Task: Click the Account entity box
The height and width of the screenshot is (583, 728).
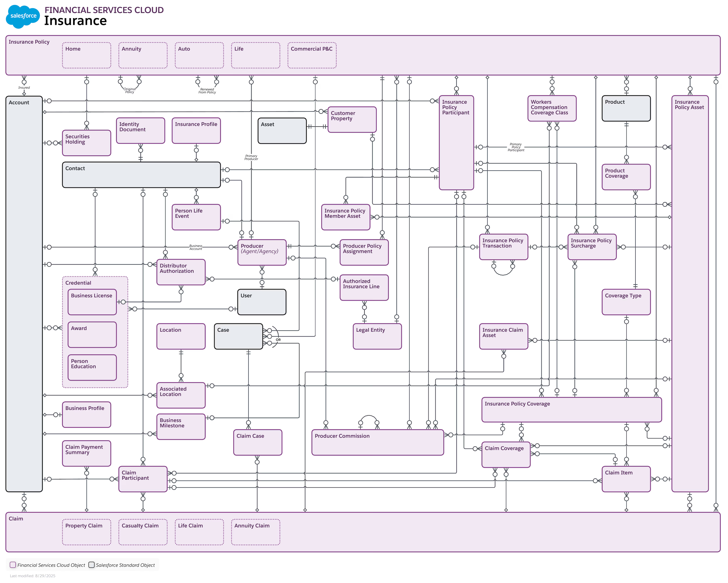Action: [24, 294]
